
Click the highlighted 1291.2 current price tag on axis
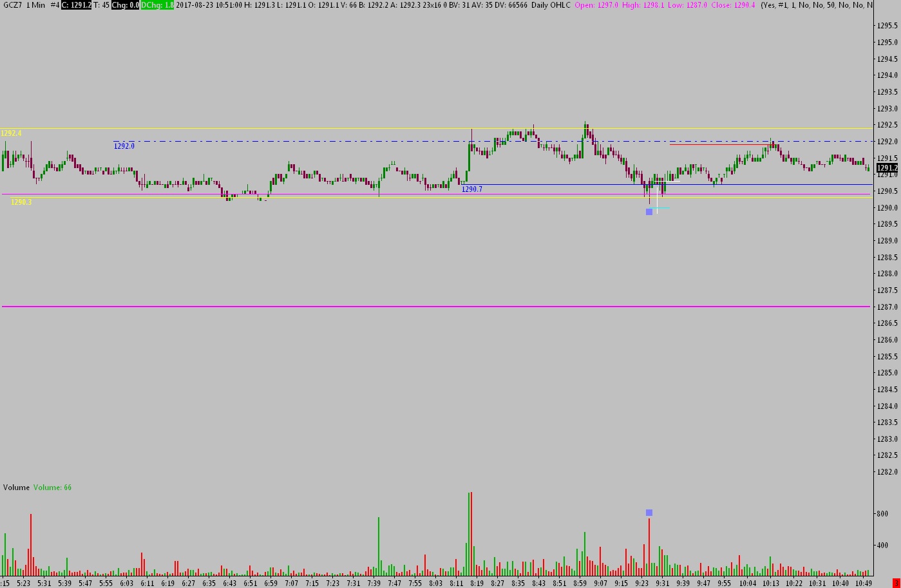tap(887, 168)
